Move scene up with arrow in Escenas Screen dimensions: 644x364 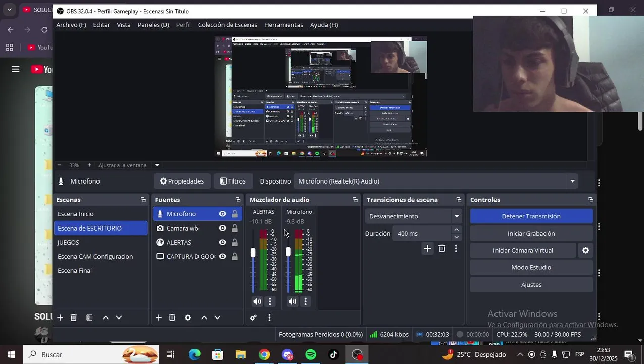(106, 317)
